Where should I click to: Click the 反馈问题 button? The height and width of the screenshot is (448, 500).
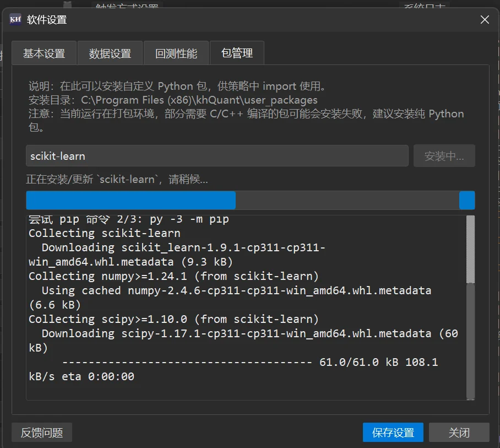(42, 433)
